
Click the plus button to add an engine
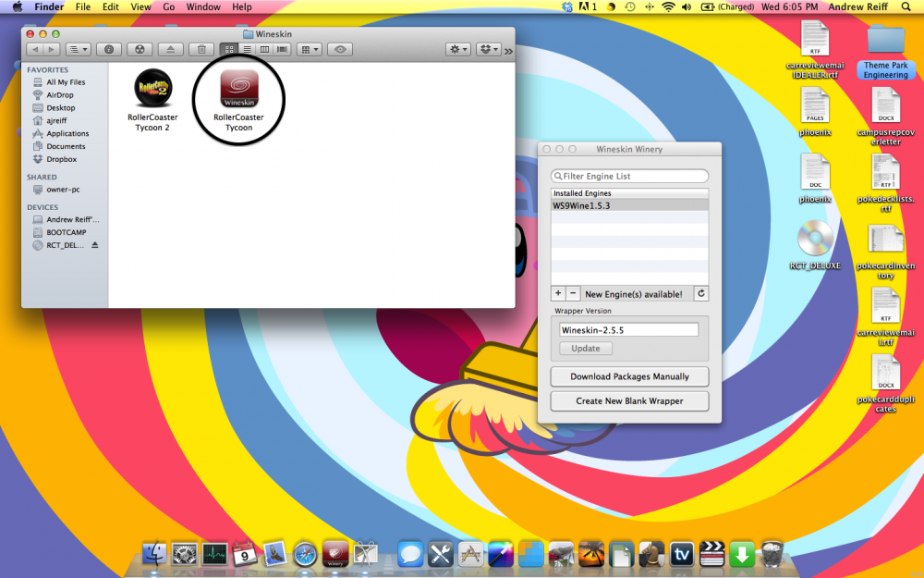558,293
